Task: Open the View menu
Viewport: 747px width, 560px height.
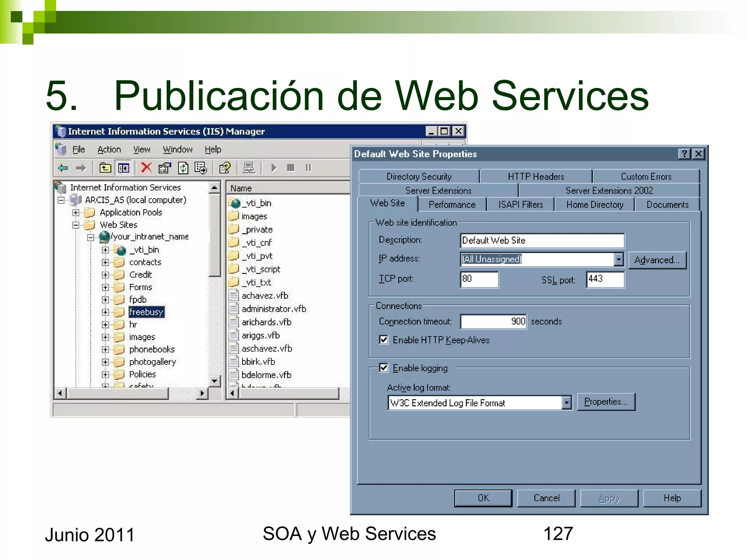Action: tap(142, 149)
